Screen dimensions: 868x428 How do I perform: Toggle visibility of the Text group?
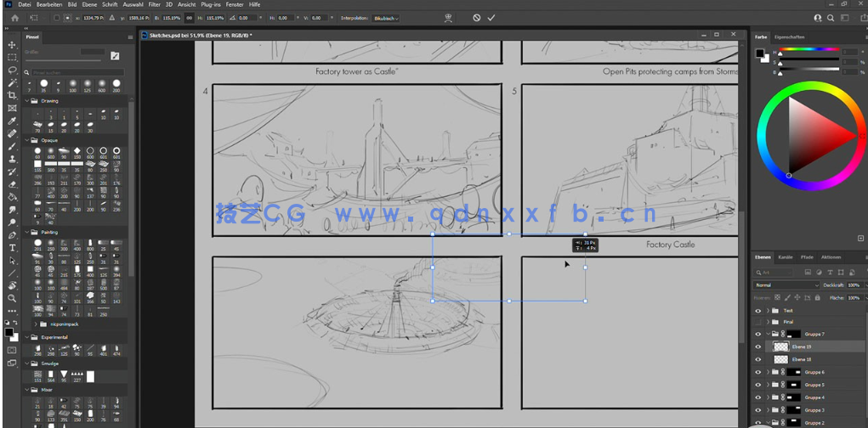[x=758, y=311]
